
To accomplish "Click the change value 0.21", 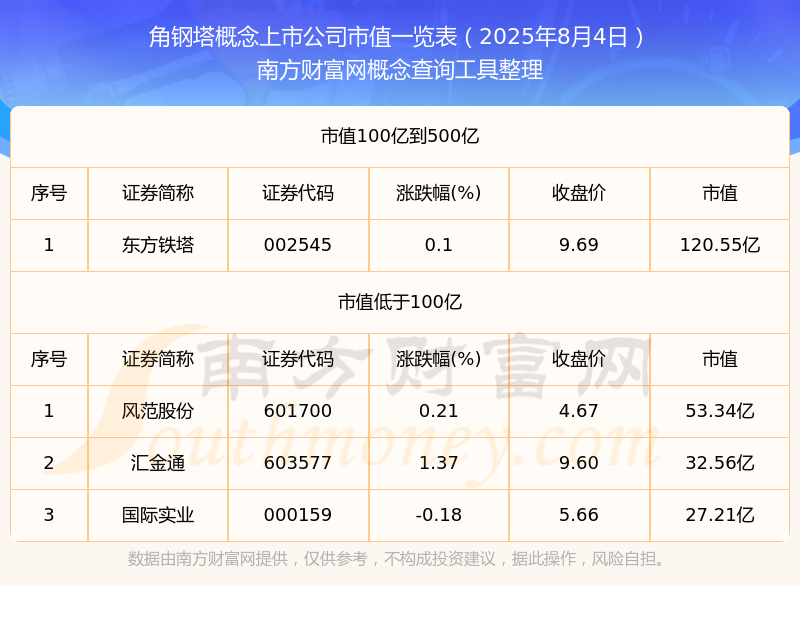I will coord(439,411).
